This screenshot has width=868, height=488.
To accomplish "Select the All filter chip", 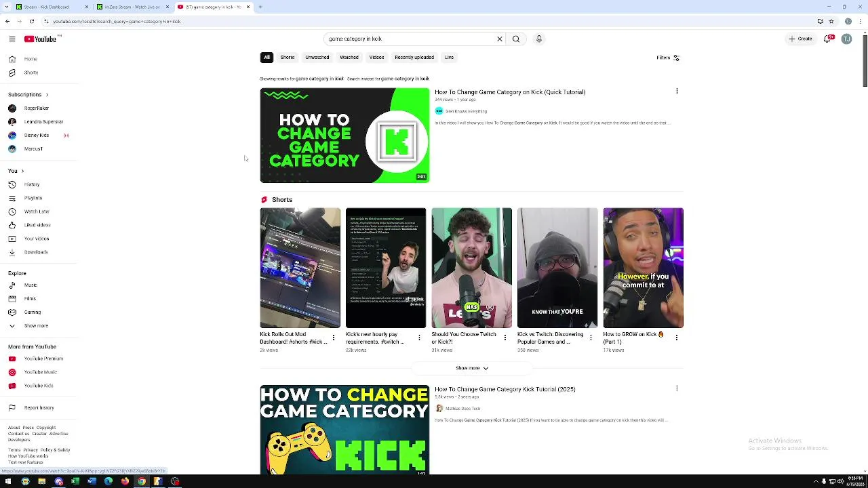I will [x=267, y=58].
